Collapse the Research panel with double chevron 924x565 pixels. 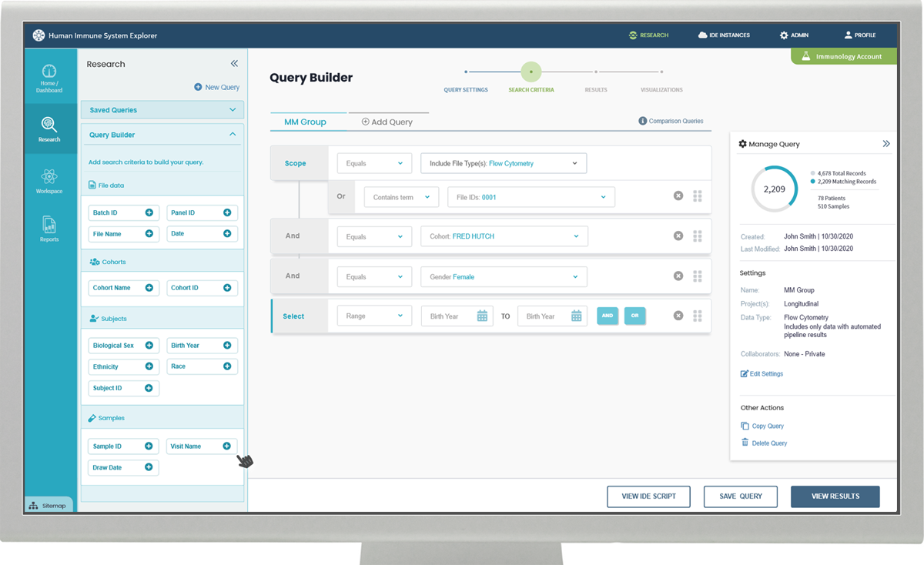[x=234, y=64]
